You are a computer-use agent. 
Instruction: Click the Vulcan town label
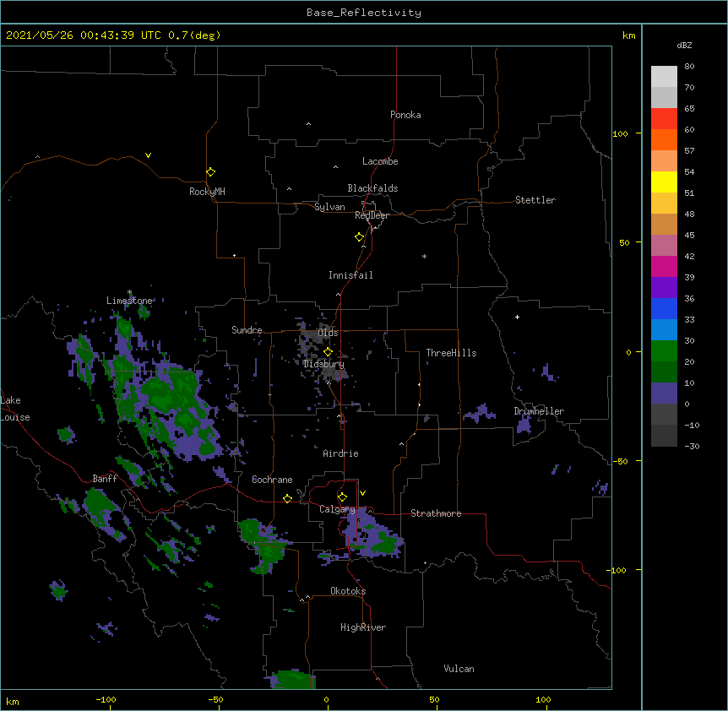[459, 669]
